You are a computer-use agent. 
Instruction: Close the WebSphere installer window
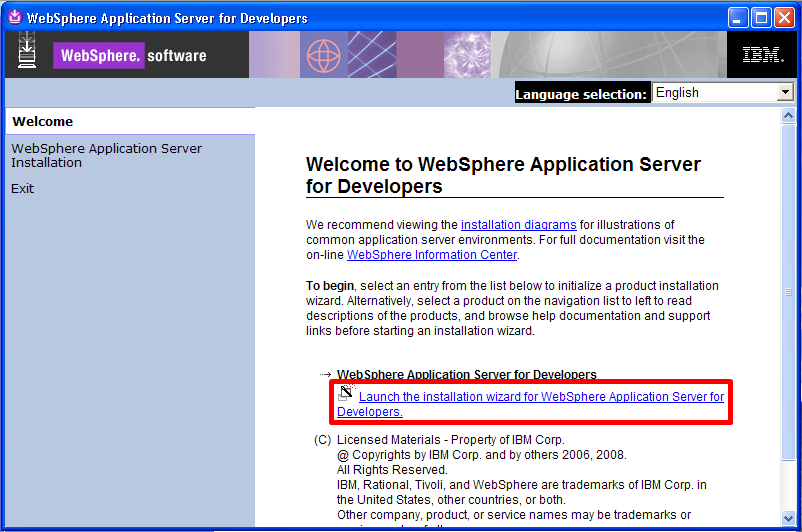tap(784, 18)
